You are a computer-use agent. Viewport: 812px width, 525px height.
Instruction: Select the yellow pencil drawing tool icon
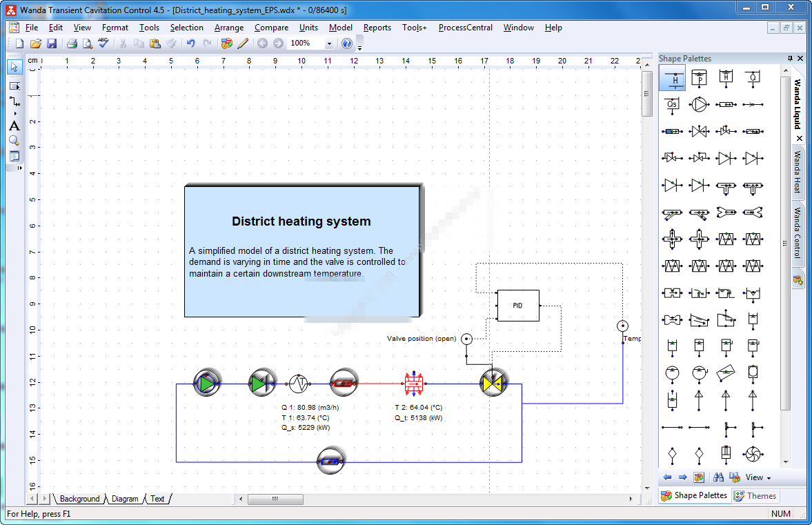coord(242,43)
